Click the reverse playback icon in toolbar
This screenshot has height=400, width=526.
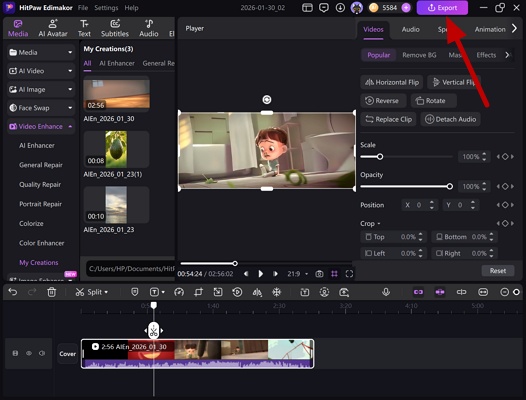[237, 292]
